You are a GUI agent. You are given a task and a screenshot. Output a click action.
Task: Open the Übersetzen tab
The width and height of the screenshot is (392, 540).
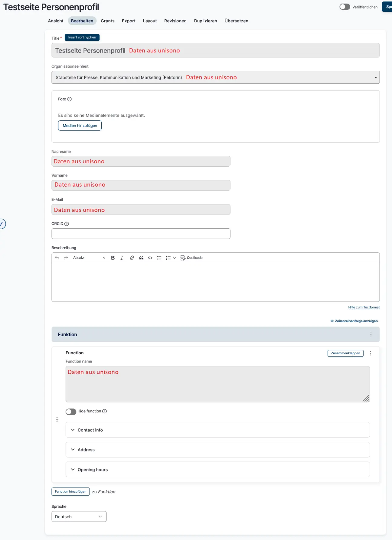click(236, 21)
